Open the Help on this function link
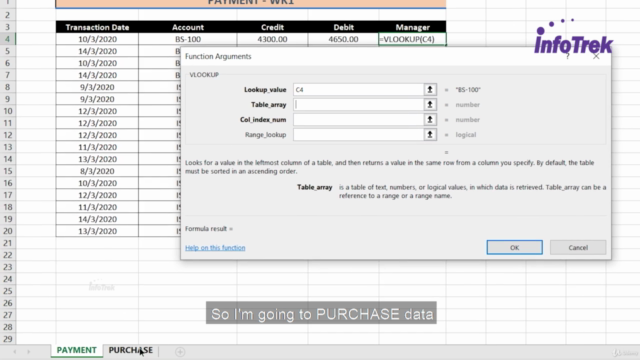Image resolution: width=640 pixels, height=360 pixels. 215,248
